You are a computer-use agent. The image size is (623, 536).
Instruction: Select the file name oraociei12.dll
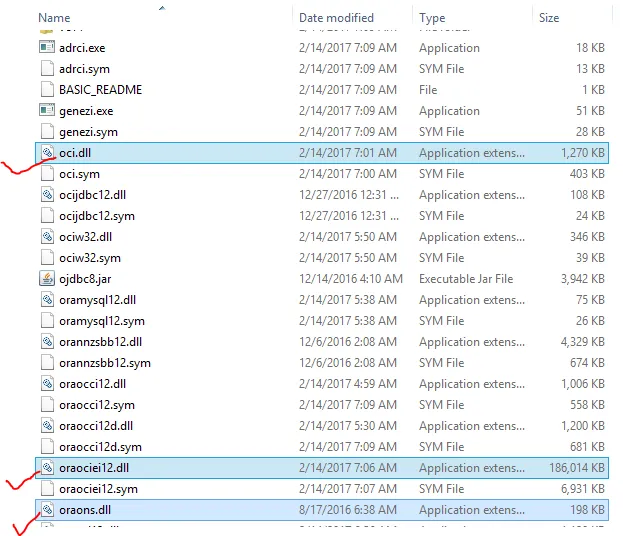point(94,468)
